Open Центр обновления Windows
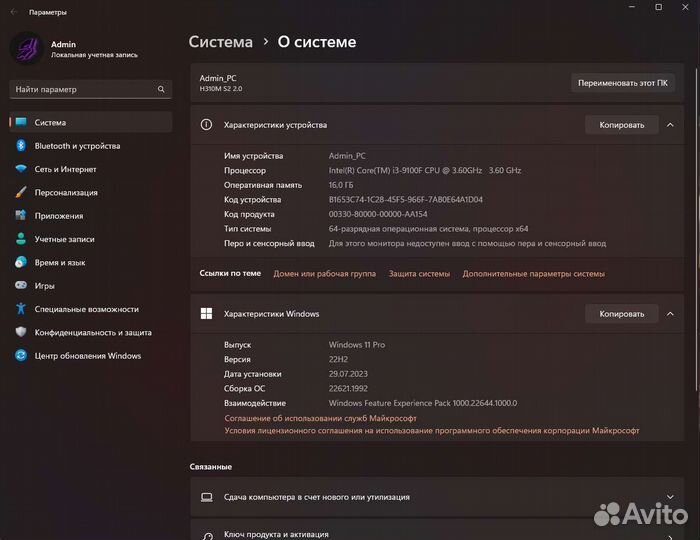This screenshot has width=700, height=540. click(91, 356)
